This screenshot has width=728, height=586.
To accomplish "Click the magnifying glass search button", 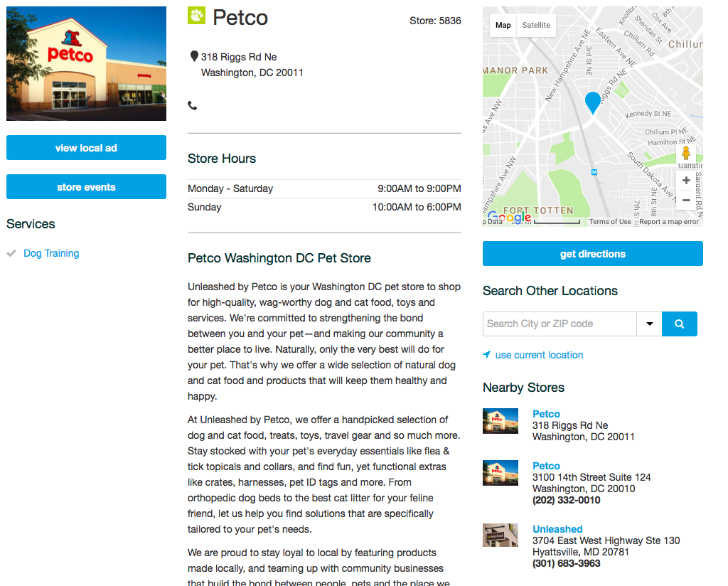I will click(679, 324).
